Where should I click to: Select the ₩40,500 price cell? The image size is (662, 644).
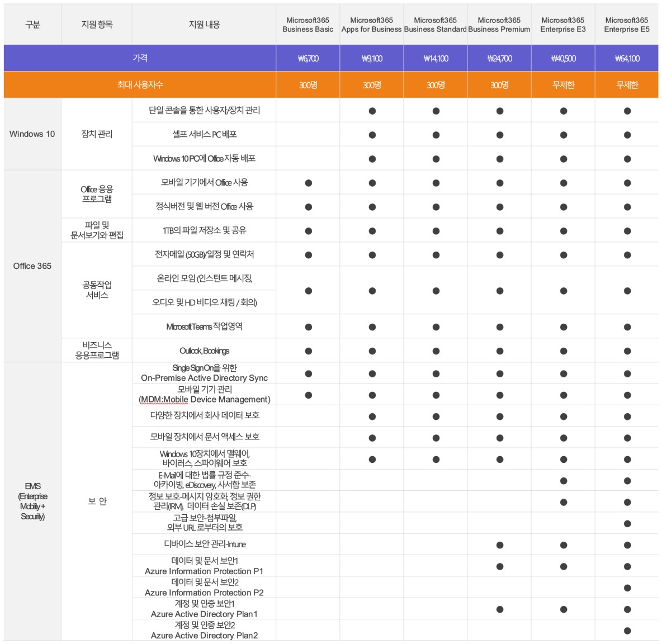tap(563, 58)
